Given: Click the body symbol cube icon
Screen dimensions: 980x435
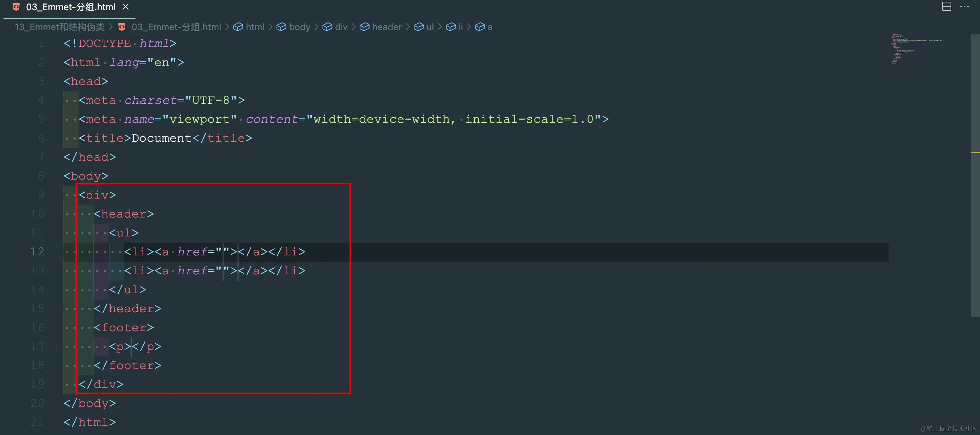Looking at the screenshot, I should pyautogui.click(x=281, y=27).
